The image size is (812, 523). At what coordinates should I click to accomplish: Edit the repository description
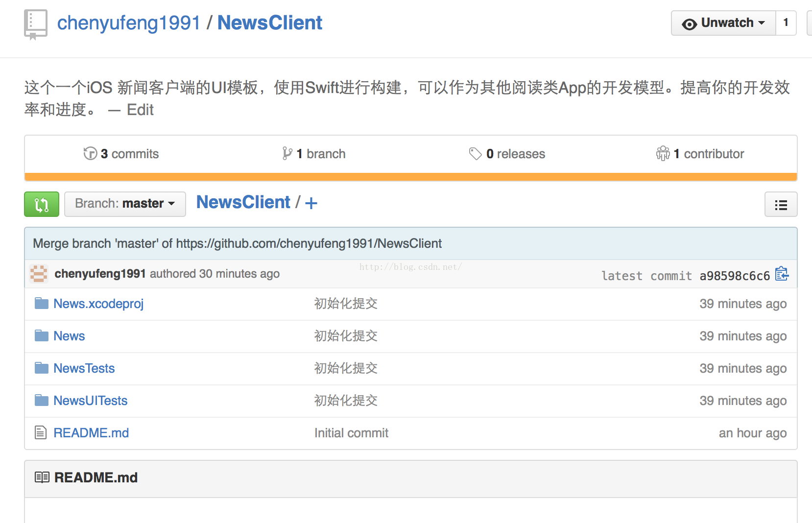point(140,110)
